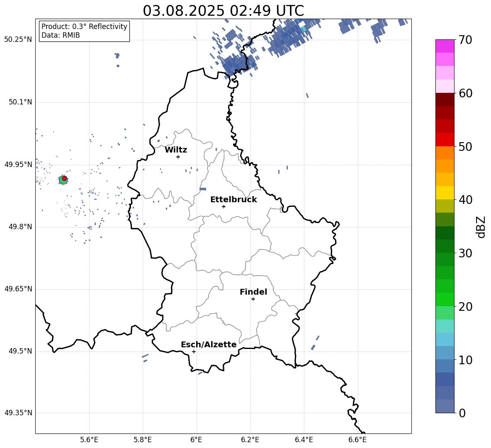The image size is (491, 448).
Task: Click the 49.65°N latitude label
Action: [18, 289]
